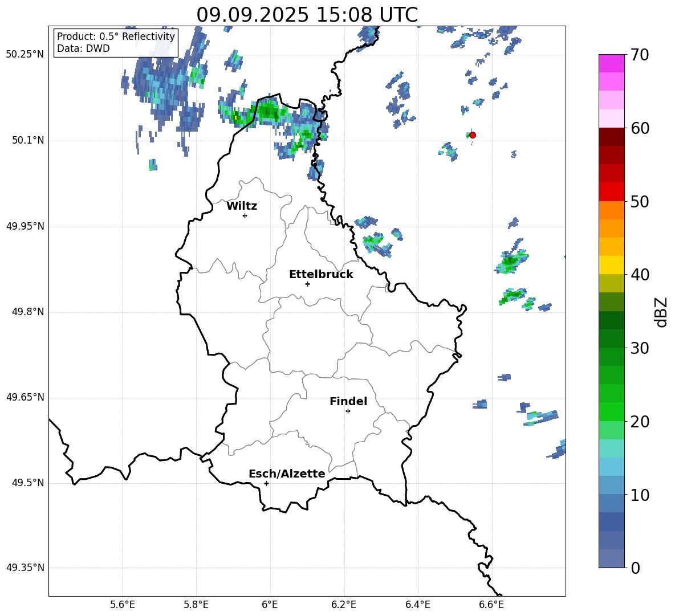This screenshot has width=675, height=616.
Task: Click the 6.4°E longitude label
Action: tap(418, 605)
